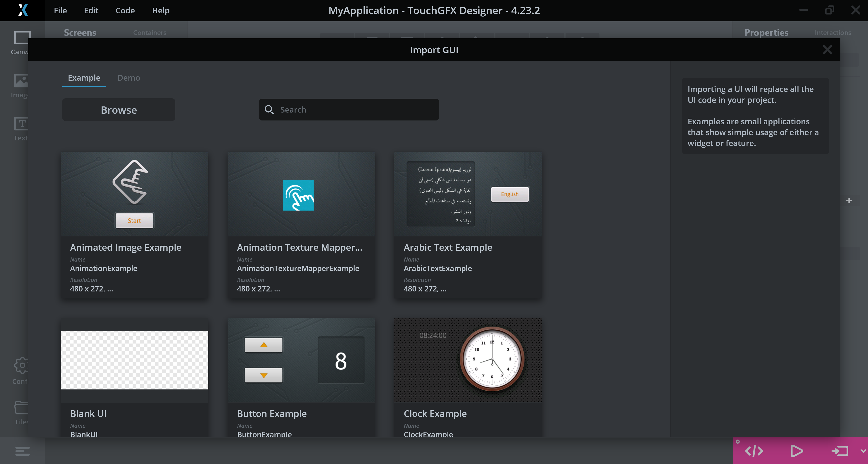Open the Code menu

[125, 10]
